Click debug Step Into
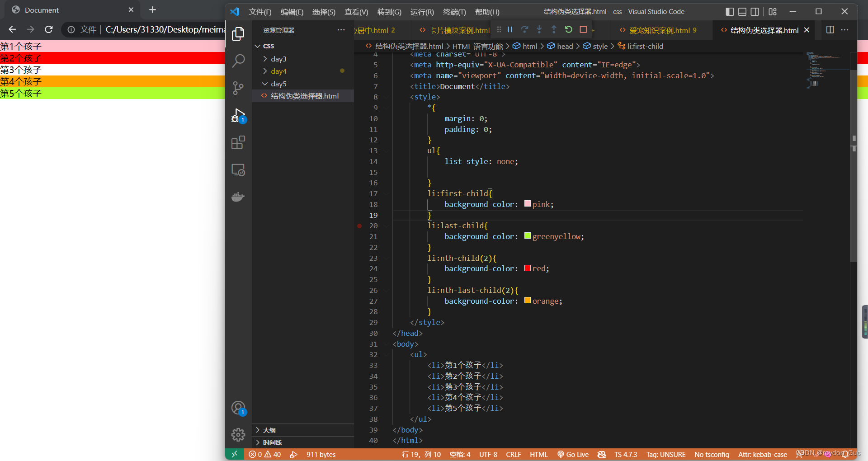Image resolution: width=868 pixels, height=461 pixels. pyautogui.click(x=539, y=29)
